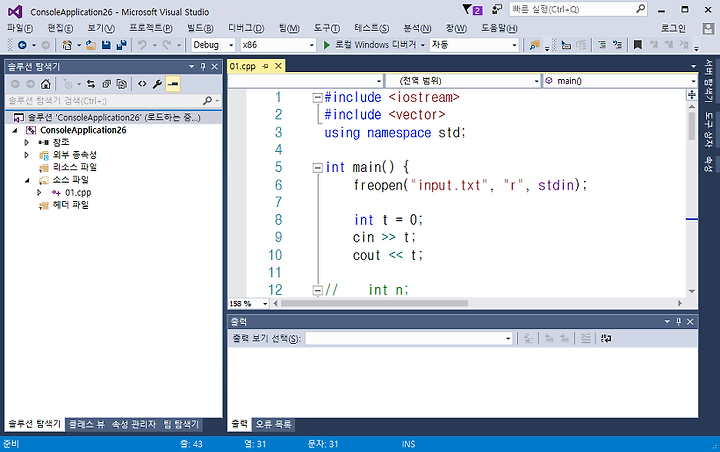
Task: Toggle auto-hide pin of Solution Explorer panel
Action: pos(203,67)
